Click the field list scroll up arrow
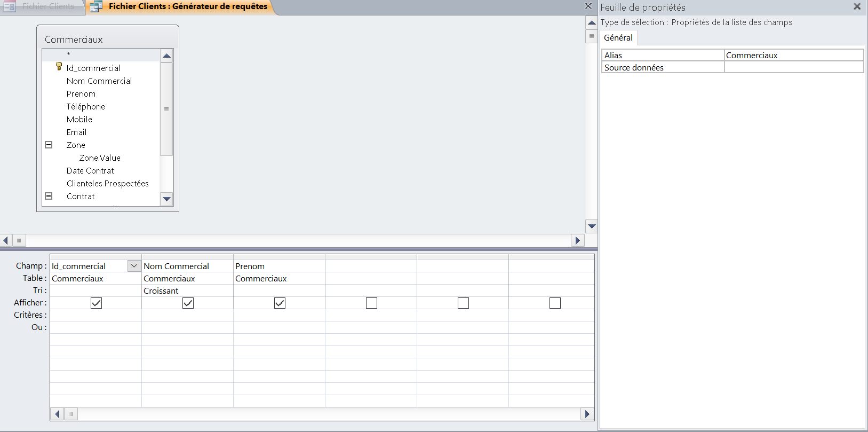The width and height of the screenshot is (868, 432). (166, 56)
